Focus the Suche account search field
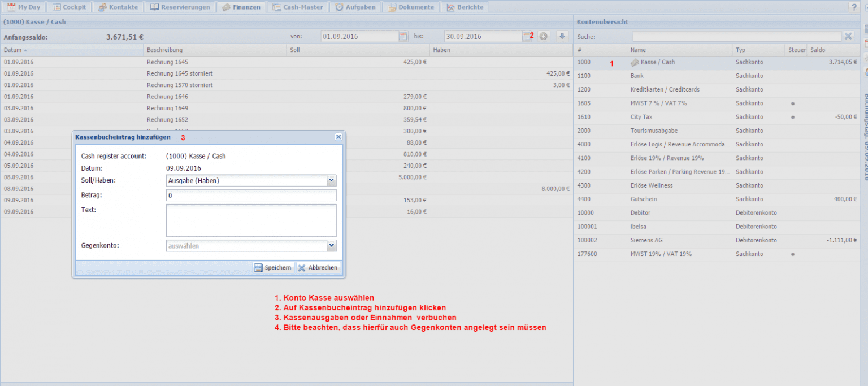 click(x=736, y=36)
